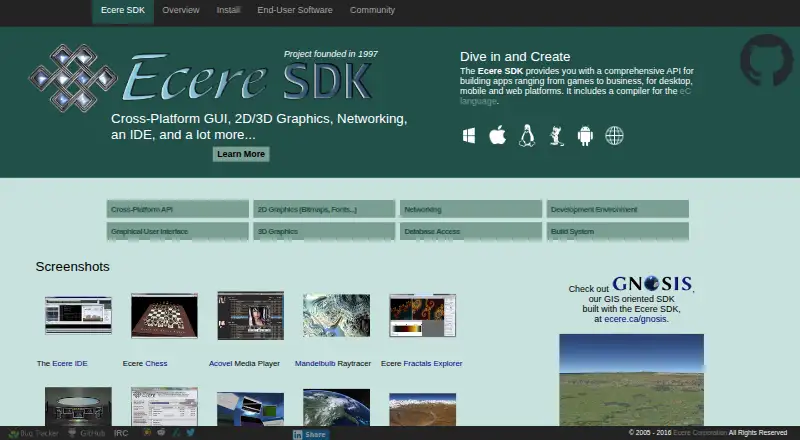Click the Linux penguin icon
This screenshot has height=440, width=800.
pyautogui.click(x=527, y=136)
